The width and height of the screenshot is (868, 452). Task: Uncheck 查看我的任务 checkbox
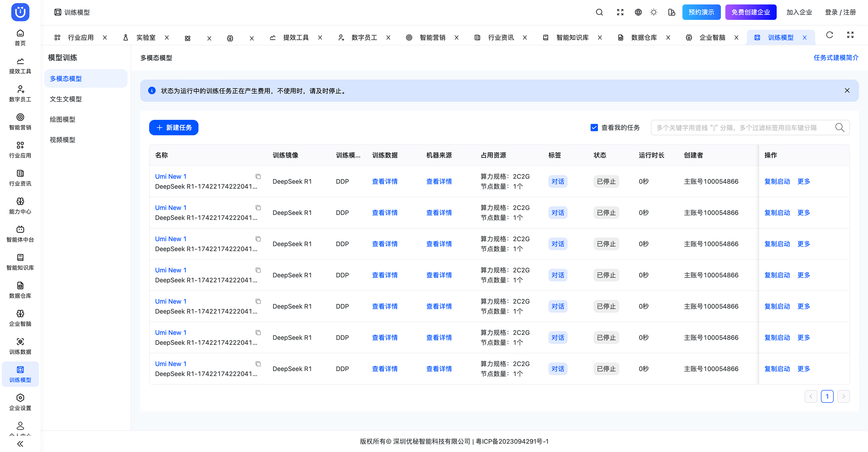(594, 128)
